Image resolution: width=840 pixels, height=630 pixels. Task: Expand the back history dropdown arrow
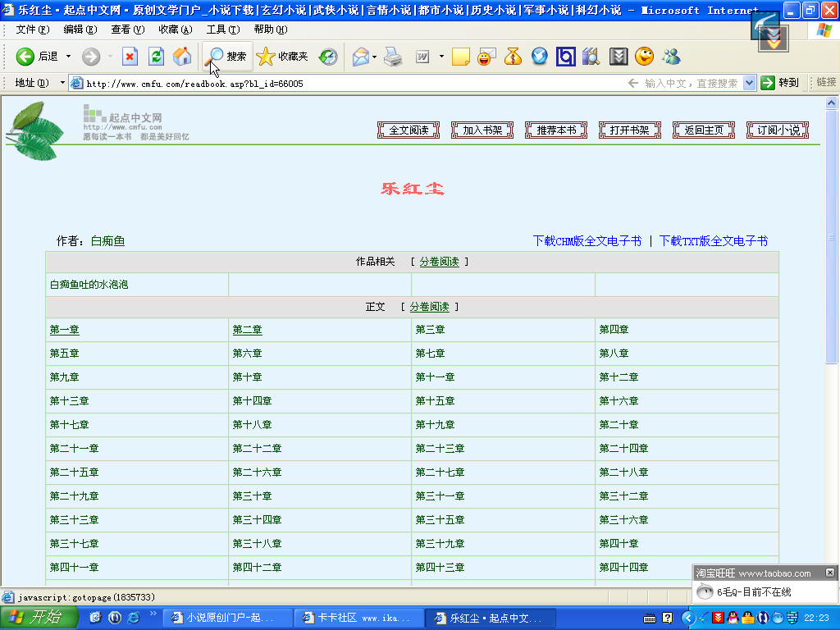click(68, 57)
